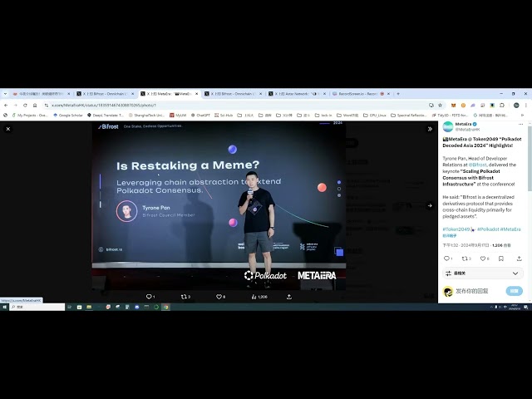Bookmark the tweet in the side panel
This screenshot has width=532, height=399.
[501, 259]
